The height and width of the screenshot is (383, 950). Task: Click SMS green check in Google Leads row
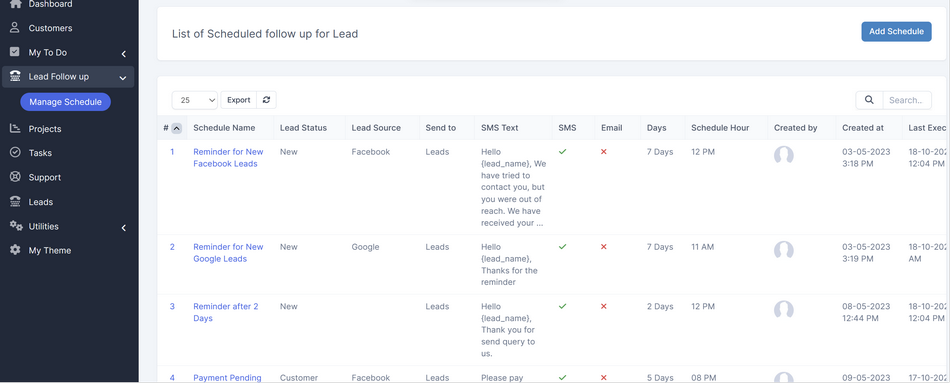click(x=562, y=247)
